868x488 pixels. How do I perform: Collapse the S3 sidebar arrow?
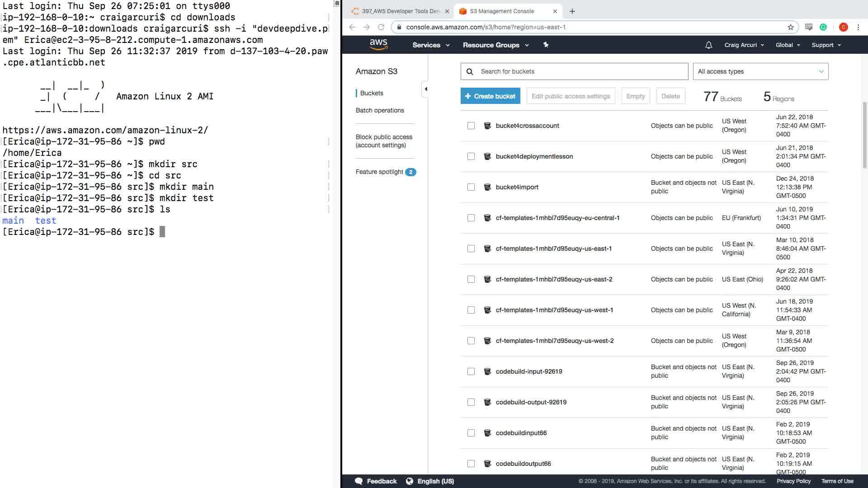click(425, 89)
